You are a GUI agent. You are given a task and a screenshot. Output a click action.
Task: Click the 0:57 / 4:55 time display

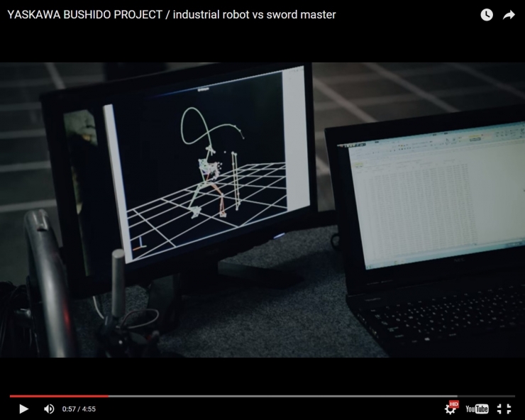(x=79, y=409)
